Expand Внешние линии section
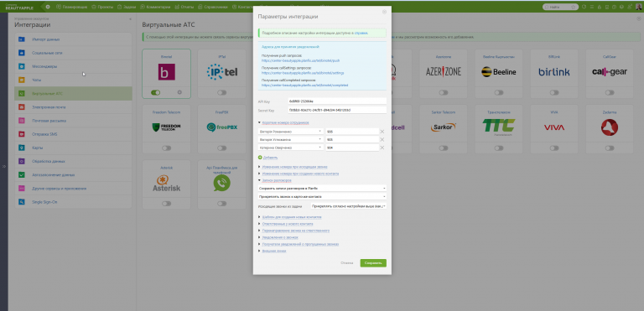644x311 pixels. [x=274, y=251]
